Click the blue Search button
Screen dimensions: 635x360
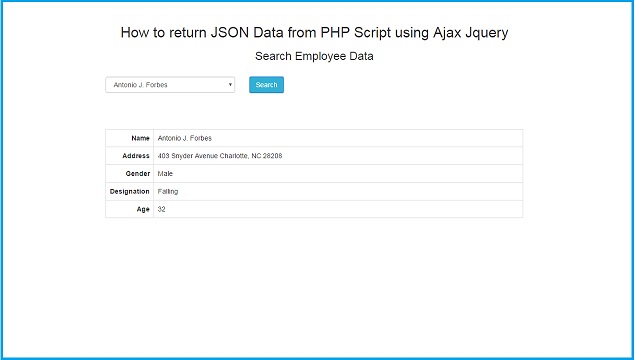[x=266, y=85]
